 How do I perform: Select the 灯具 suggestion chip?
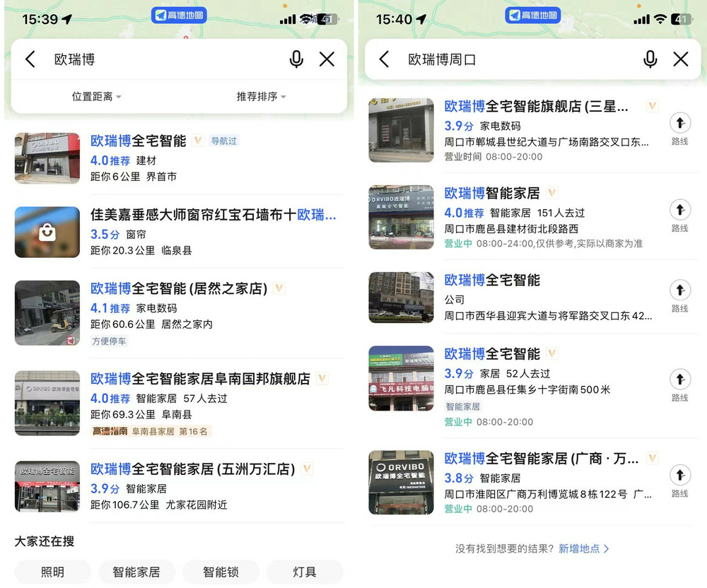pos(305,572)
